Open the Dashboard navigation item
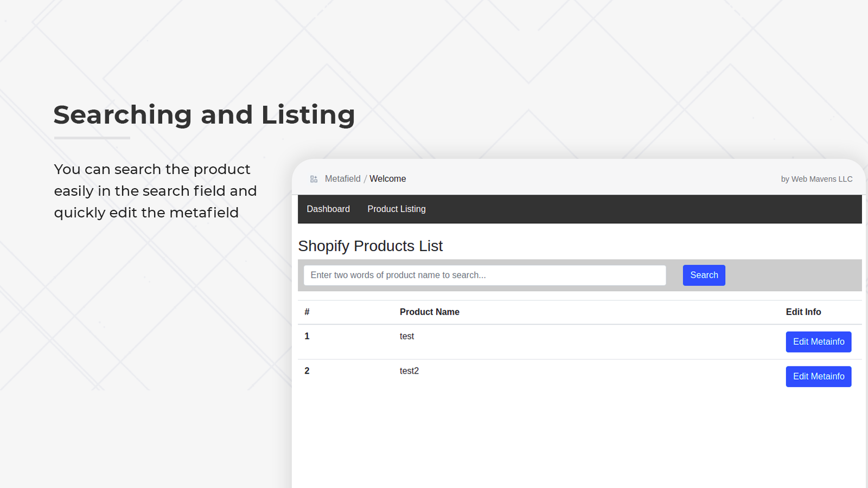Screen dimensions: 868x488 [x=328, y=209]
